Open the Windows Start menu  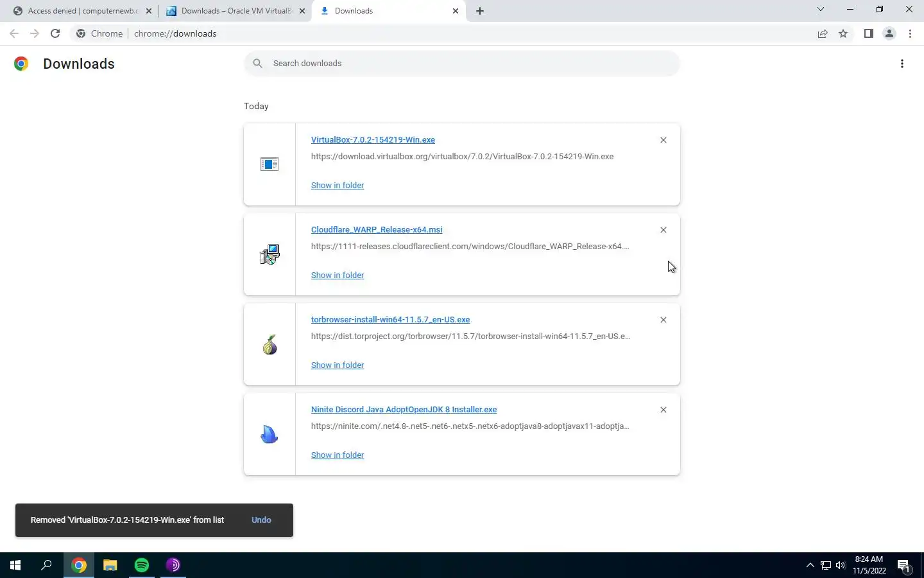[15, 565]
